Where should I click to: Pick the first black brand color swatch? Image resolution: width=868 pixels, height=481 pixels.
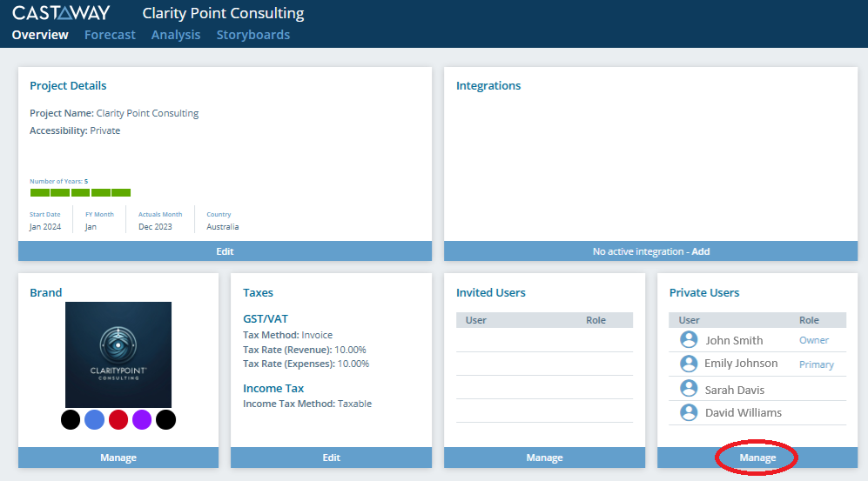coord(71,419)
